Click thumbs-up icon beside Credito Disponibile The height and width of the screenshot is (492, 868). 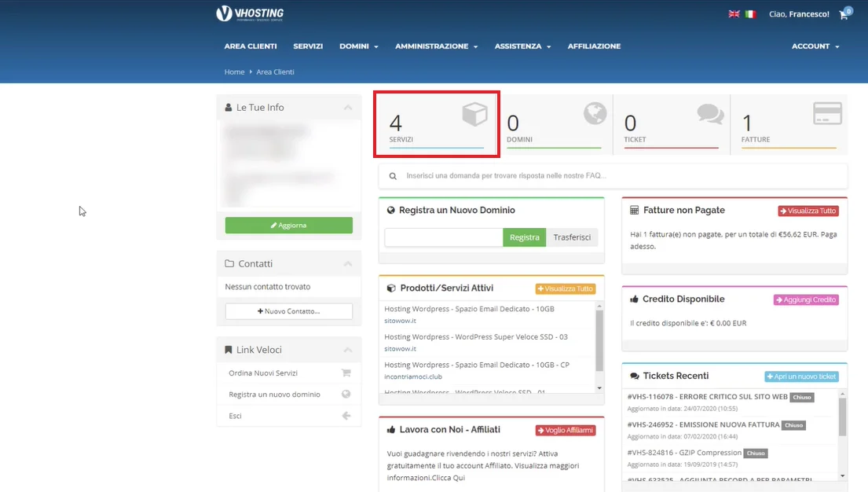click(x=634, y=299)
